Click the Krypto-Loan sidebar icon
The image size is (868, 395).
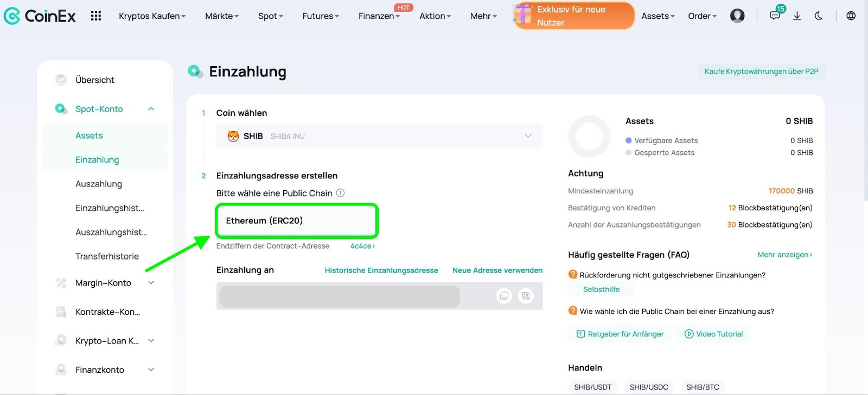click(x=61, y=341)
